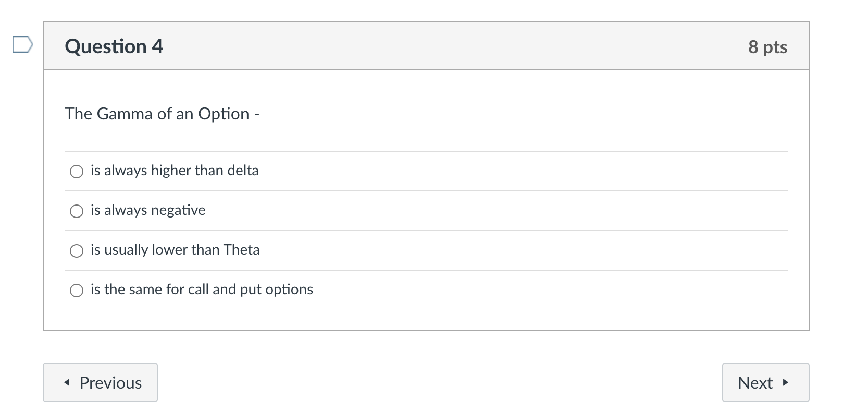Click the answer text "is always negative"

point(148,210)
